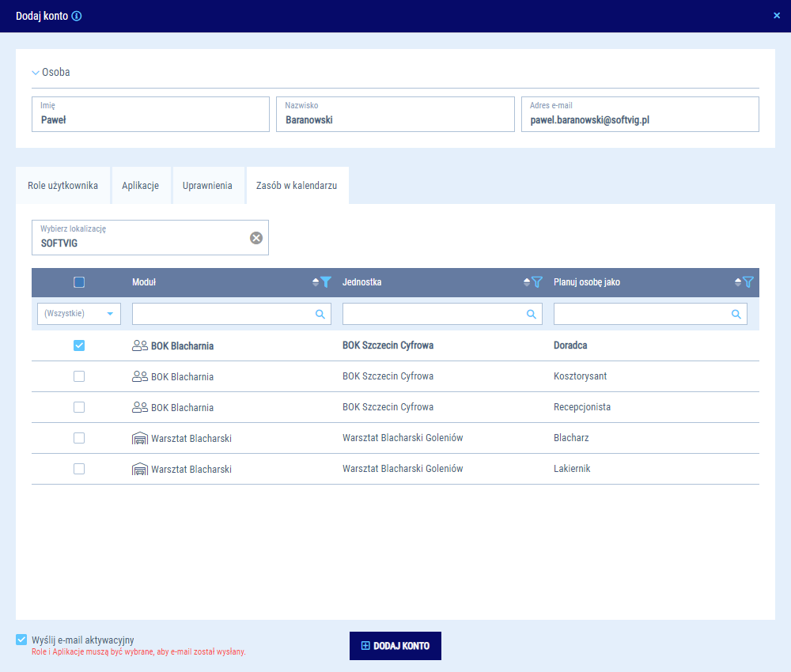Screen dimensions: 791x672
Task: Click the garage icon in Blacharz row
Action: tap(140, 438)
